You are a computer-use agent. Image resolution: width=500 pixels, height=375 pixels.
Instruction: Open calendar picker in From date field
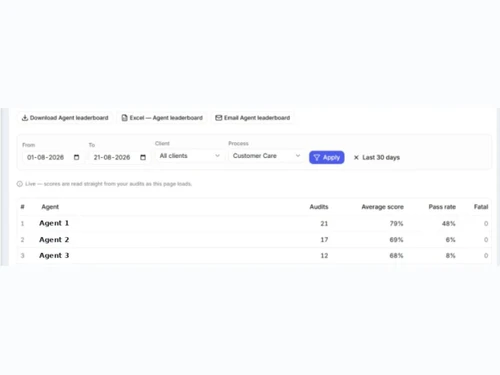point(76,157)
